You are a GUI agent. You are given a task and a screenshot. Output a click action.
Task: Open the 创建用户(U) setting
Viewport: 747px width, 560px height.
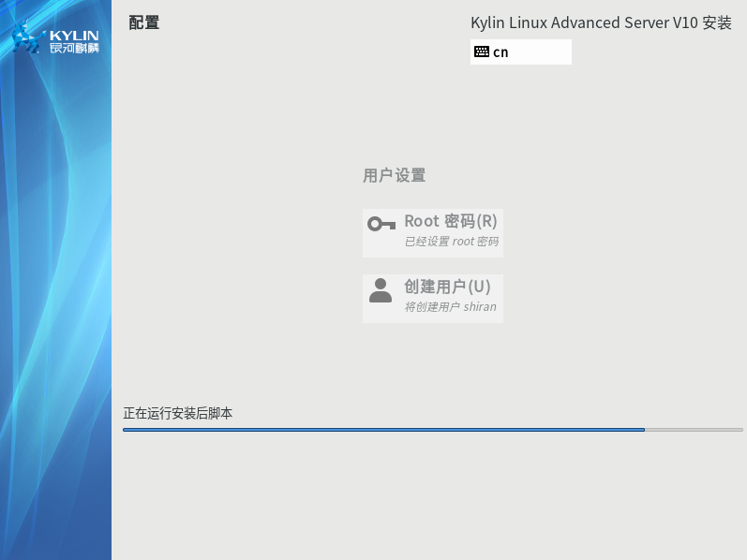(447, 287)
